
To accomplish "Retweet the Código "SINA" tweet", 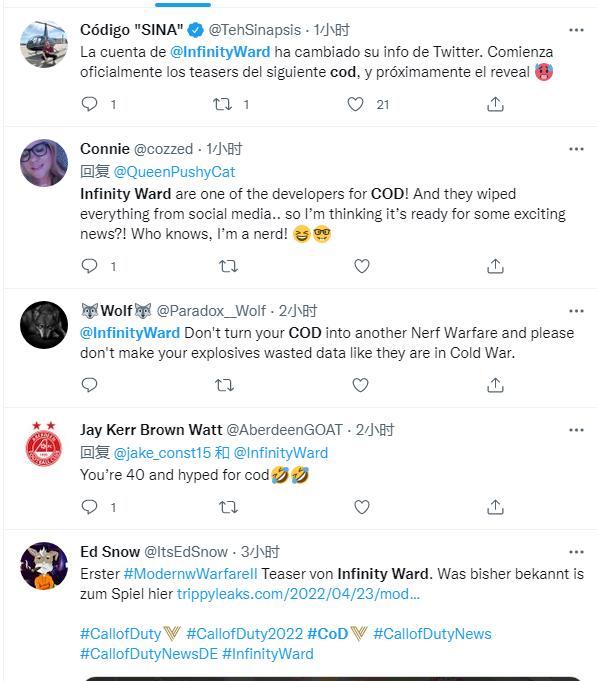I will tap(222, 104).
